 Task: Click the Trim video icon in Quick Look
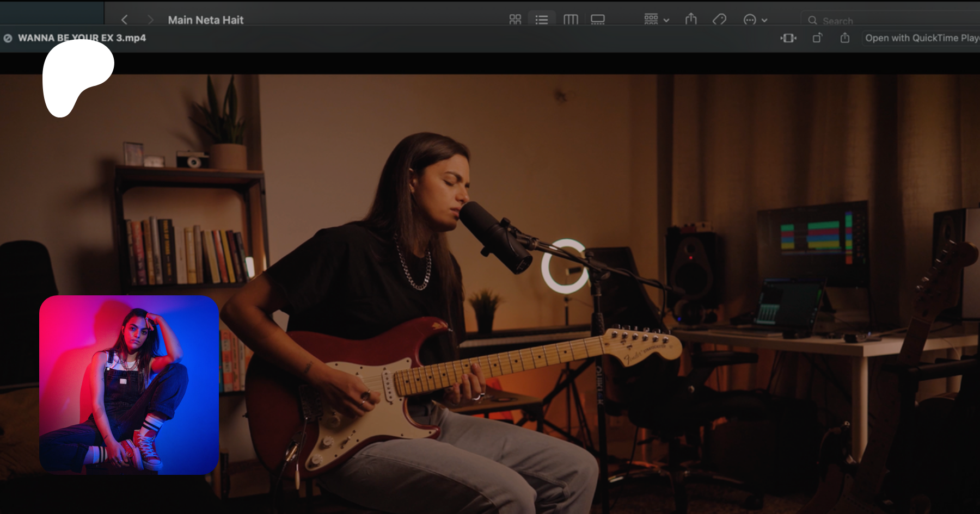point(788,38)
